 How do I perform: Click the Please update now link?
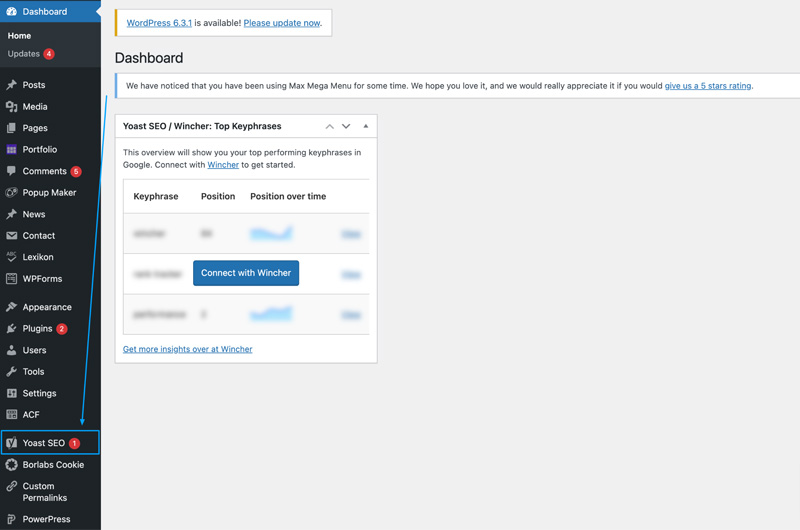tap(282, 23)
